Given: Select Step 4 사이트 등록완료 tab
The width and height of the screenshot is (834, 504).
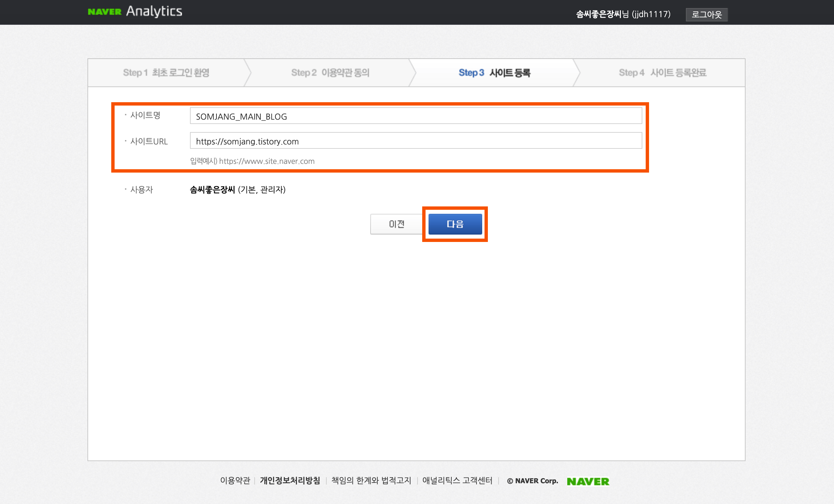Looking at the screenshot, I should point(662,73).
